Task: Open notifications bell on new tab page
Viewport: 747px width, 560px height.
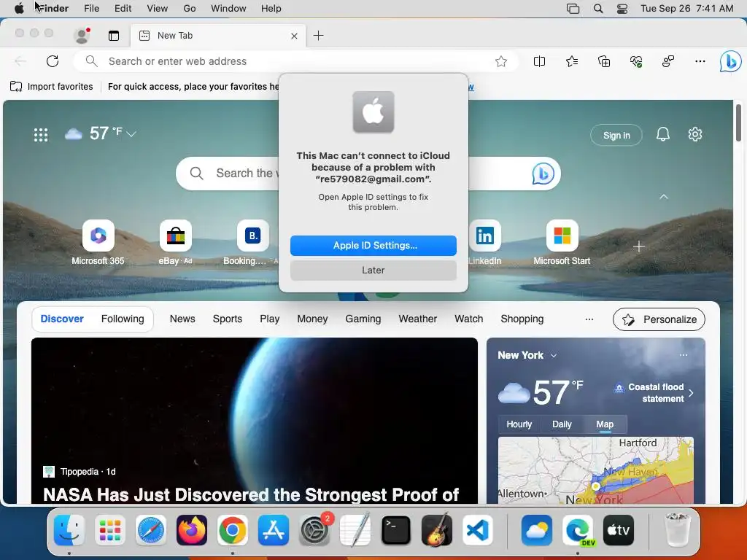Action: pyautogui.click(x=662, y=134)
